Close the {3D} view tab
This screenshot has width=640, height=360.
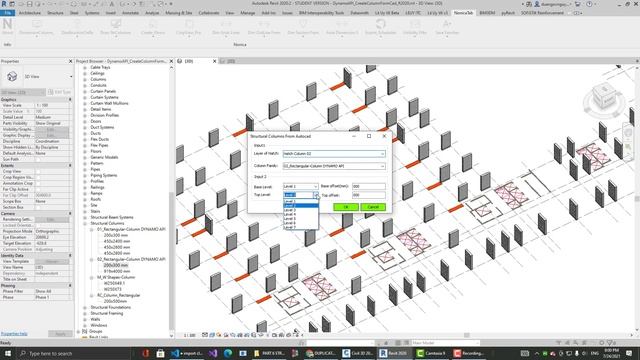[214, 61]
